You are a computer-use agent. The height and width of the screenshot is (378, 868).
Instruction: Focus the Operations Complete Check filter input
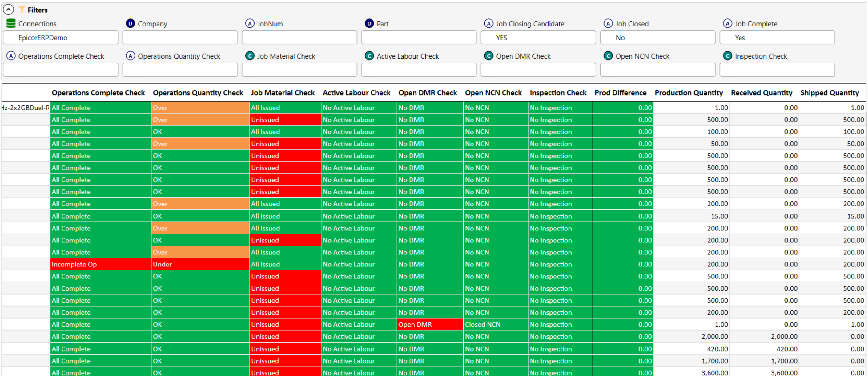tap(61, 70)
